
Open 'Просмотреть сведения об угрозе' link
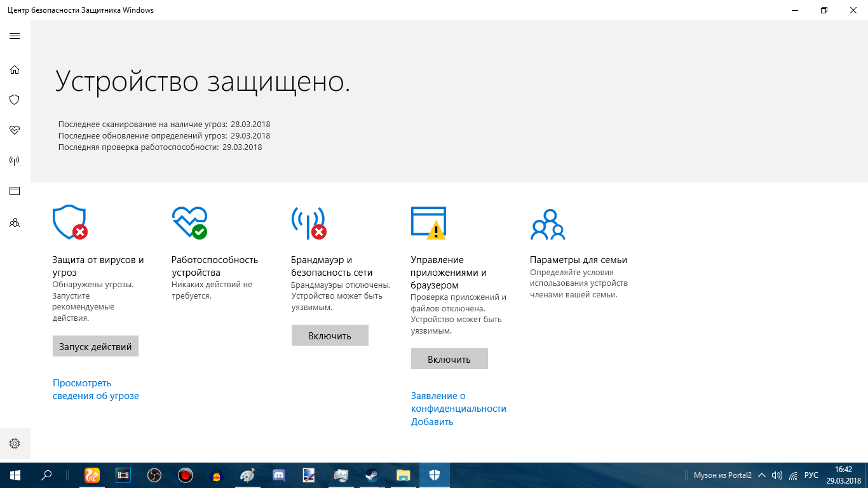[x=96, y=390]
